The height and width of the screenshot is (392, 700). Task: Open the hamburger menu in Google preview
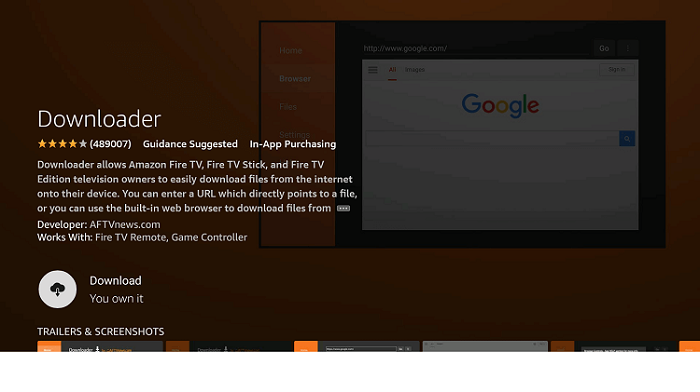point(373,70)
